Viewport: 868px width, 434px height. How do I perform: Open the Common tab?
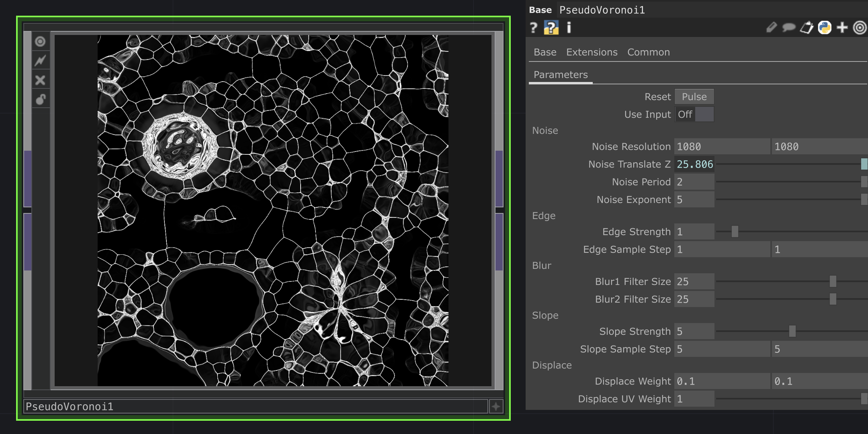pyautogui.click(x=648, y=52)
